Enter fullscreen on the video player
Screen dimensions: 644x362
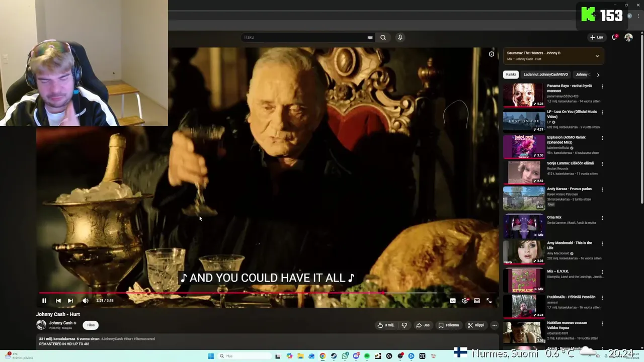[x=489, y=301]
